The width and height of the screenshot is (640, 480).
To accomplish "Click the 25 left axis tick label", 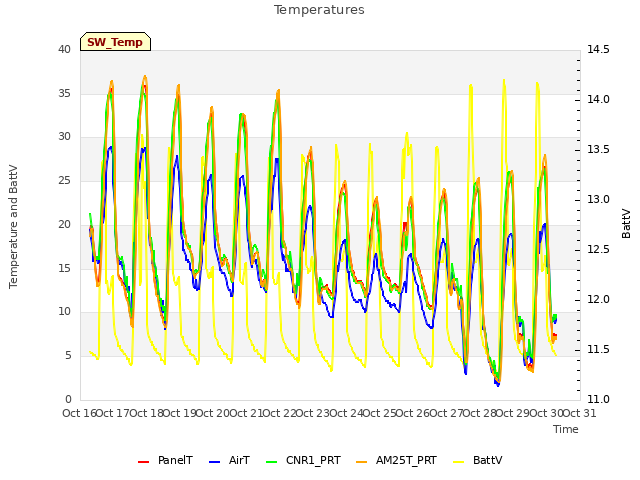I will [x=64, y=180].
